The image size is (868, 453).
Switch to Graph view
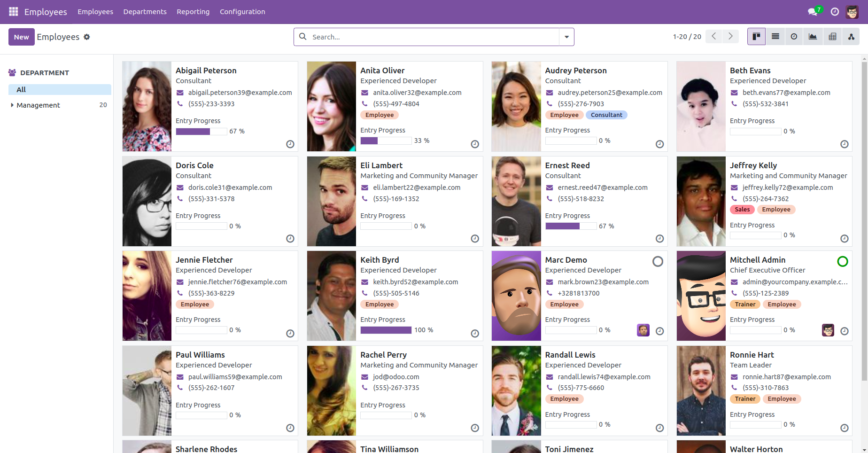coord(813,37)
